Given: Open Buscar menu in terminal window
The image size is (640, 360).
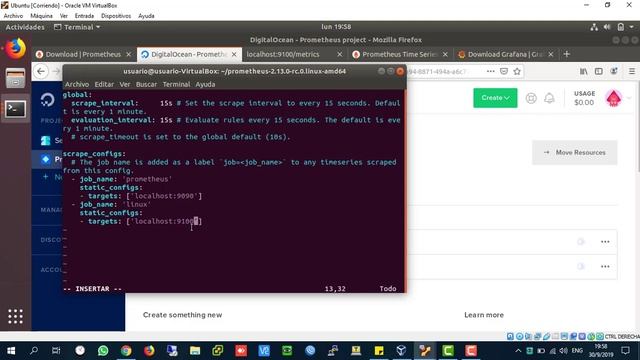Looking at the screenshot, I should [146, 84].
